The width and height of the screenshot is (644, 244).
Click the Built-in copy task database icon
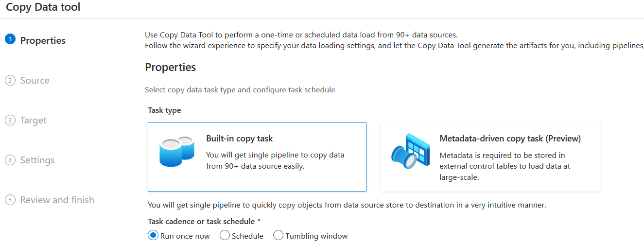tap(177, 152)
